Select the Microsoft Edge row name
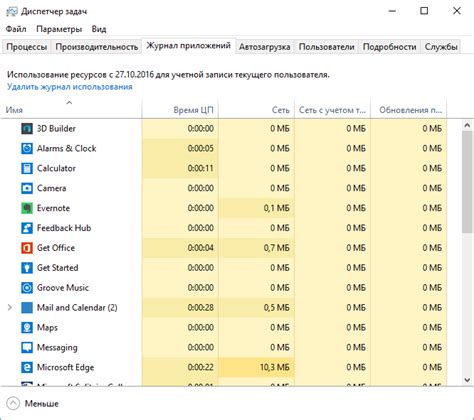The height and width of the screenshot is (420, 474). coord(65,367)
